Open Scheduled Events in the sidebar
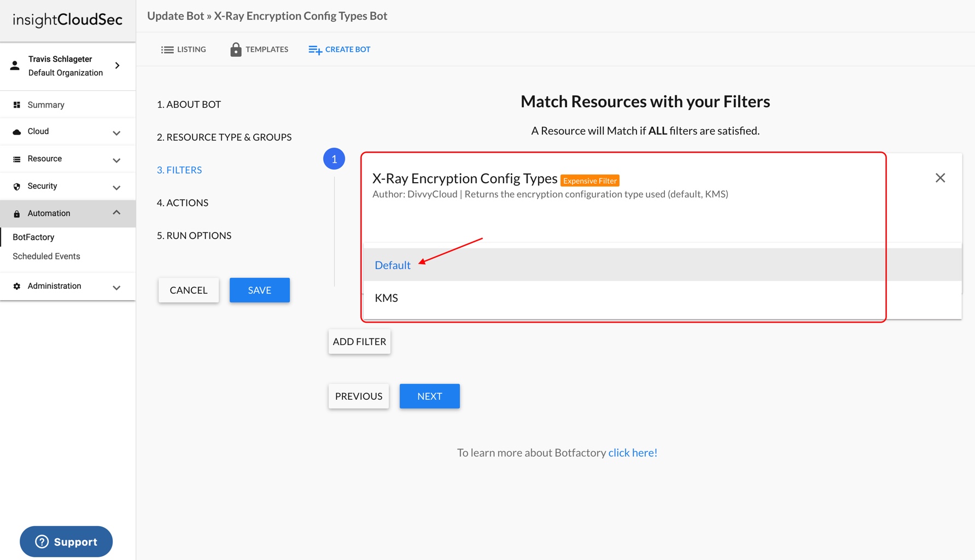975x560 pixels. pyautogui.click(x=46, y=256)
